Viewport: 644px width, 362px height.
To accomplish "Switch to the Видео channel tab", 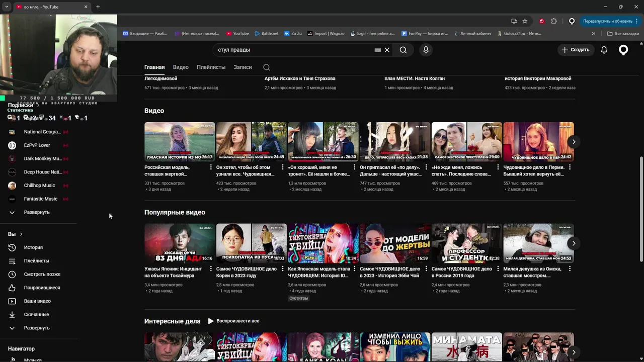I will [181, 67].
